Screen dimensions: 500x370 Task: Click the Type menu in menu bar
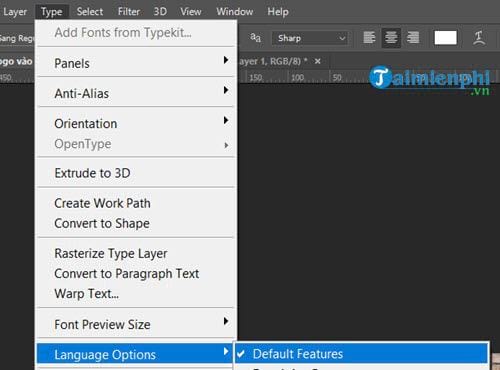[52, 12]
